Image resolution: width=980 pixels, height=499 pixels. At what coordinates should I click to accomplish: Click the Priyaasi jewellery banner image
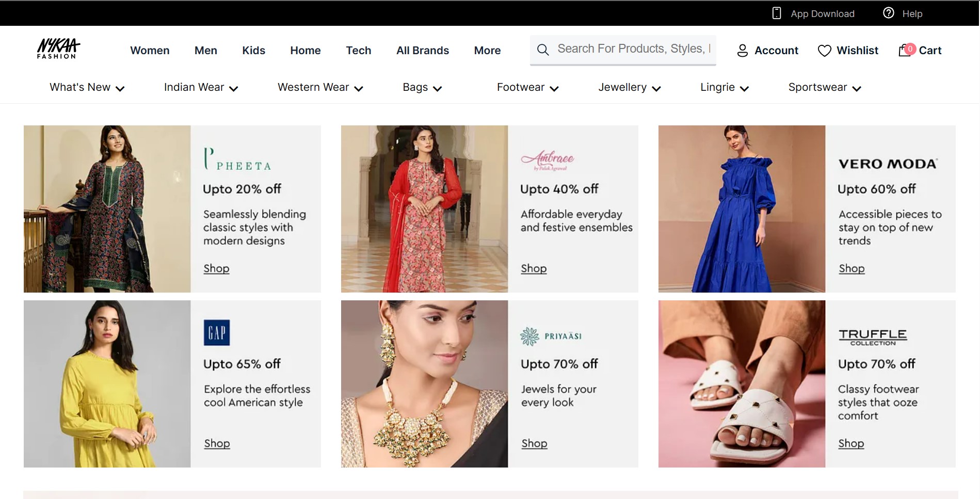click(424, 384)
